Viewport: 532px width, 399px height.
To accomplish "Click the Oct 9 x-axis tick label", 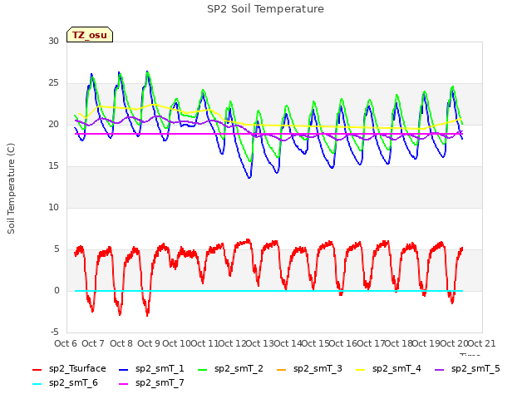I will pyautogui.click(x=149, y=343).
